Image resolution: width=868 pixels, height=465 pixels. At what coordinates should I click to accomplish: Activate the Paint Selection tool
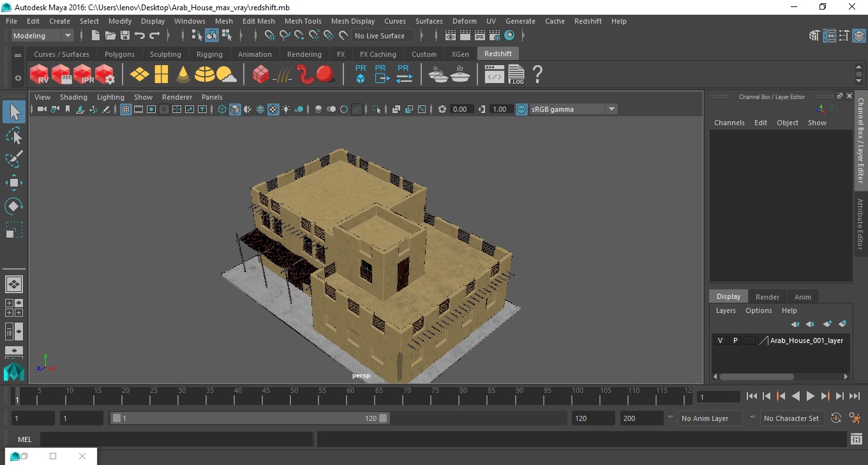tap(14, 158)
